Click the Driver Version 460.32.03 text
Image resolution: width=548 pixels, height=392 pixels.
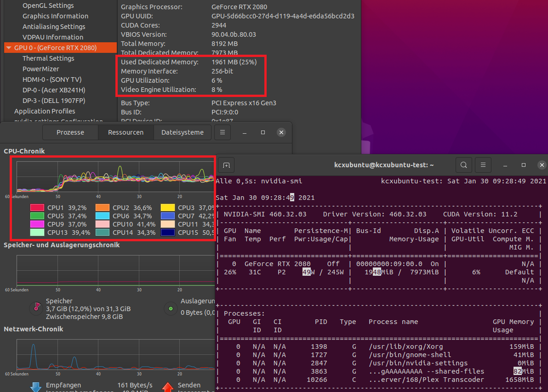pyautogui.click(x=374, y=214)
